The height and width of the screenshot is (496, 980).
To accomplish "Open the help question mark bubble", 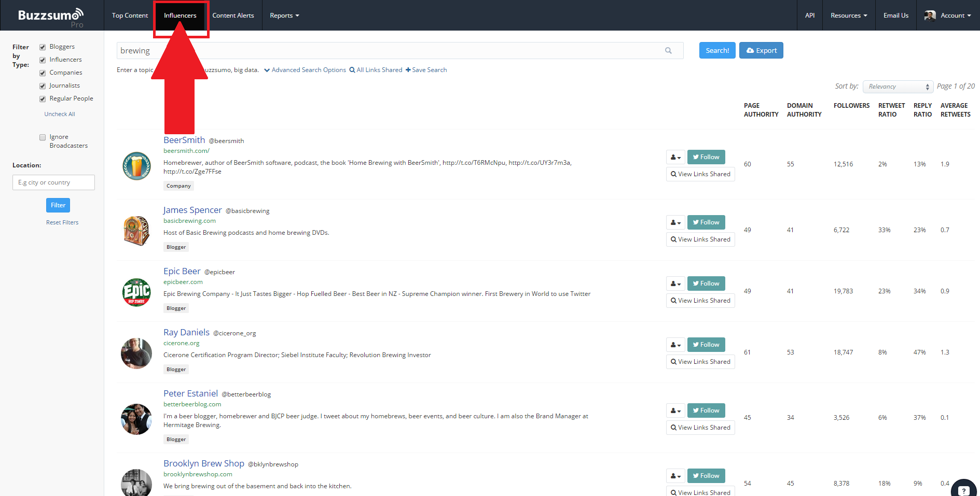I will pos(964,490).
